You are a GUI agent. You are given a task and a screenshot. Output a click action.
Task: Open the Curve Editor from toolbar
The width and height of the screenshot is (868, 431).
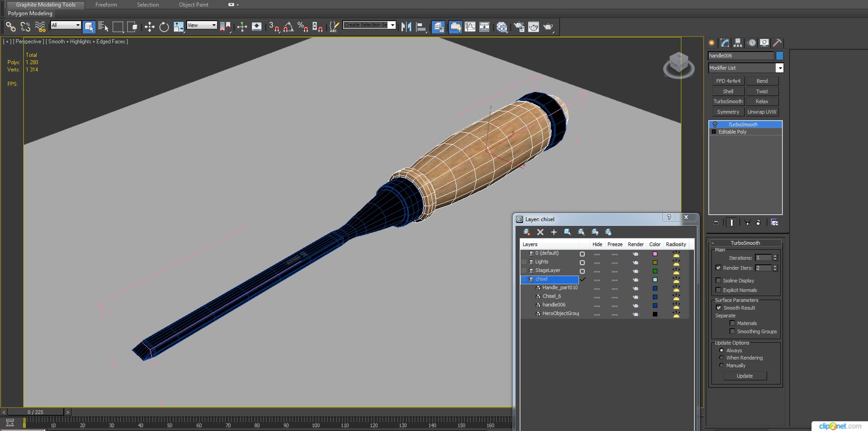[x=470, y=27]
